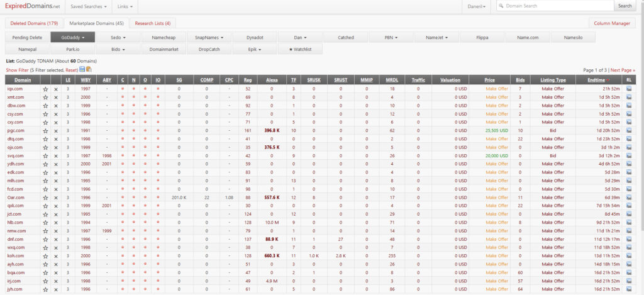Toggle watchlist star for nmw.com
Screen dimensions: 644x295
click(x=45, y=231)
